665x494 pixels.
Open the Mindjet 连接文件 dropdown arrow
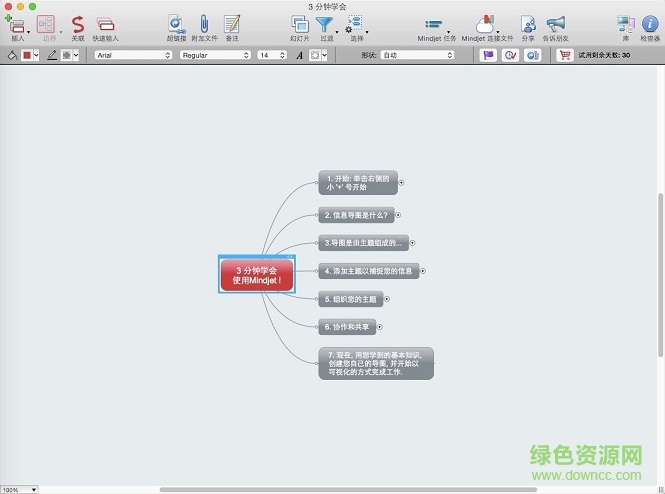point(498,32)
